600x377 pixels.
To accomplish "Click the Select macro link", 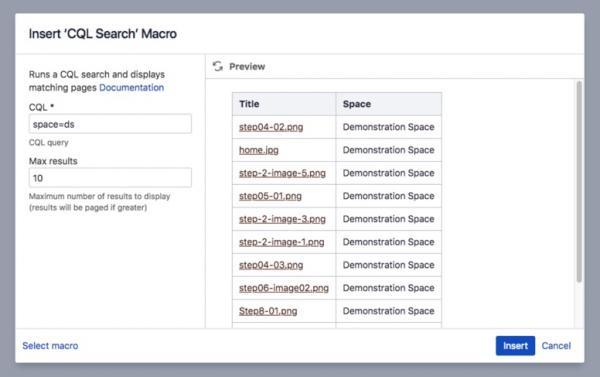I will (50, 346).
